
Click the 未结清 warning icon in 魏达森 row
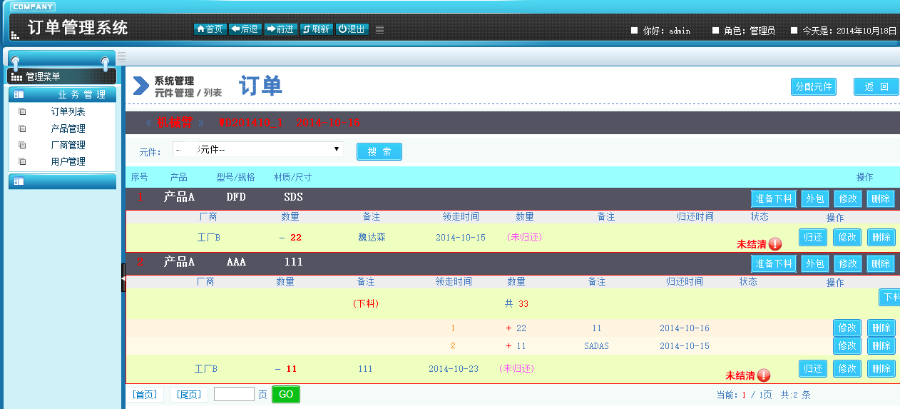[x=775, y=244]
